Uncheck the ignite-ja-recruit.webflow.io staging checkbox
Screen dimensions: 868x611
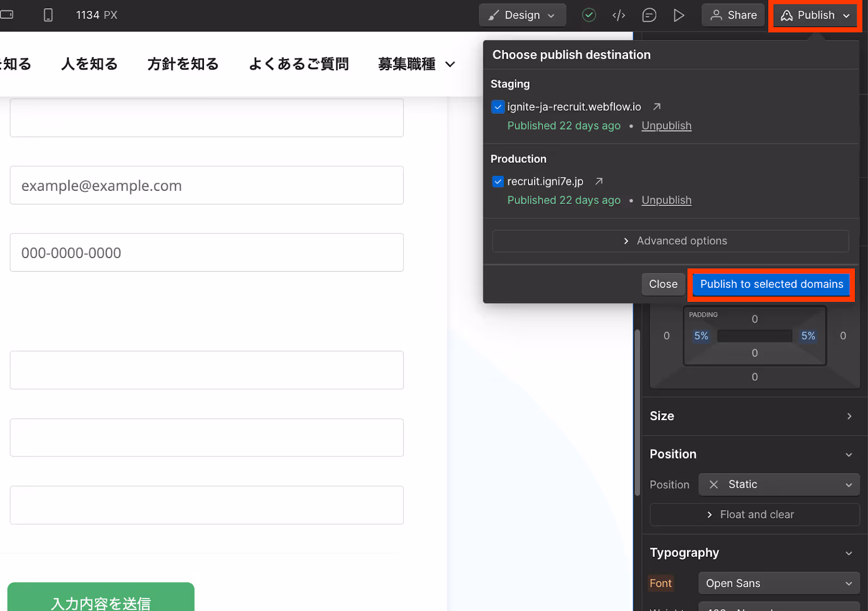pyautogui.click(x=497, y=107)
